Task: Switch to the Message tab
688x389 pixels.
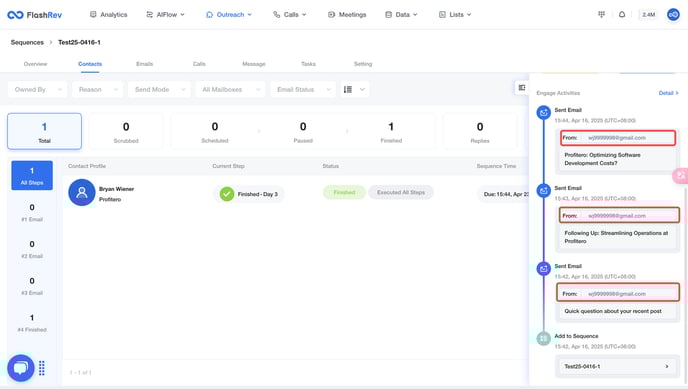Action: click(x=254, y=64)
